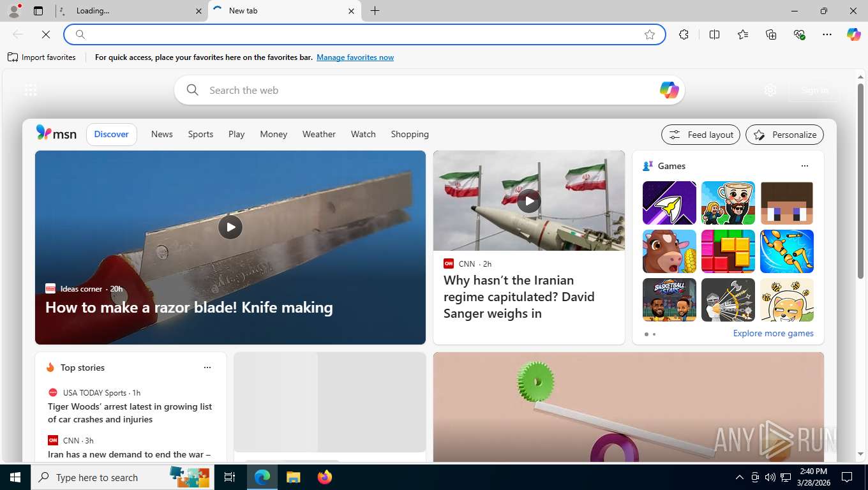868x490 pixels.
Task: Open Copilot in toolbar
Action: (854, 34)
